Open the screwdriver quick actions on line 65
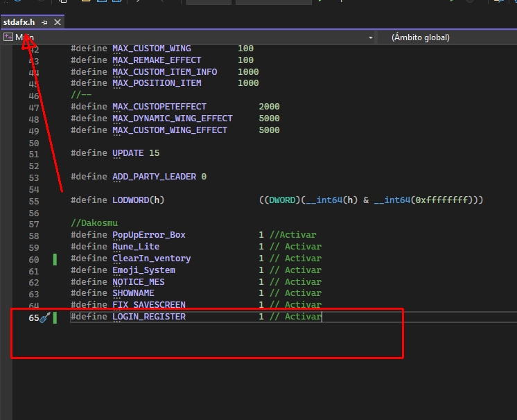Screen dimensions: 517x420 click(45, 317)
